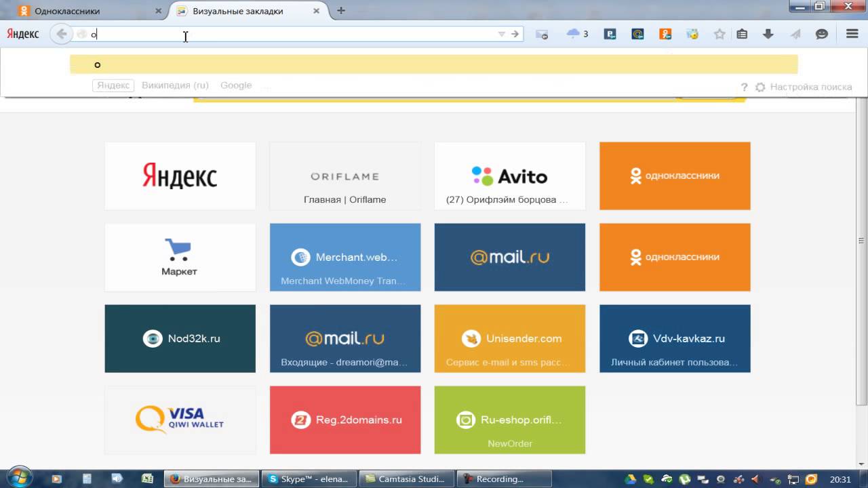The image size is (868, 488).
Task: Choose Google as the search engine
Action: pyautogui.click(x=236, y=85)
